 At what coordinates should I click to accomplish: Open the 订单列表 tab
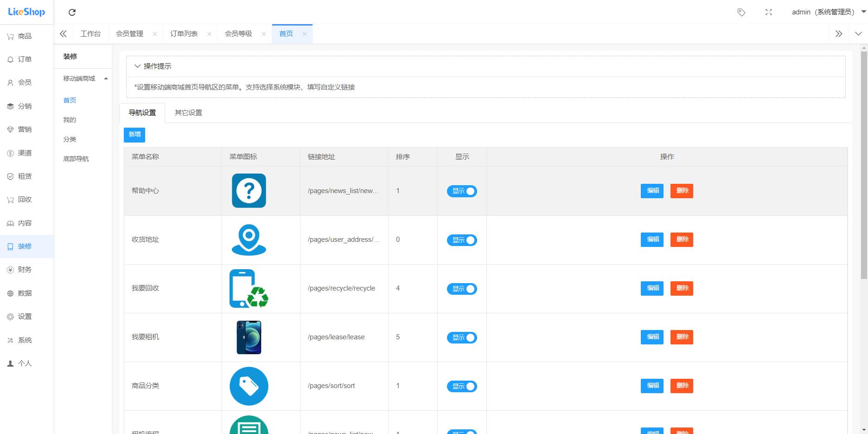click(184, 34)
